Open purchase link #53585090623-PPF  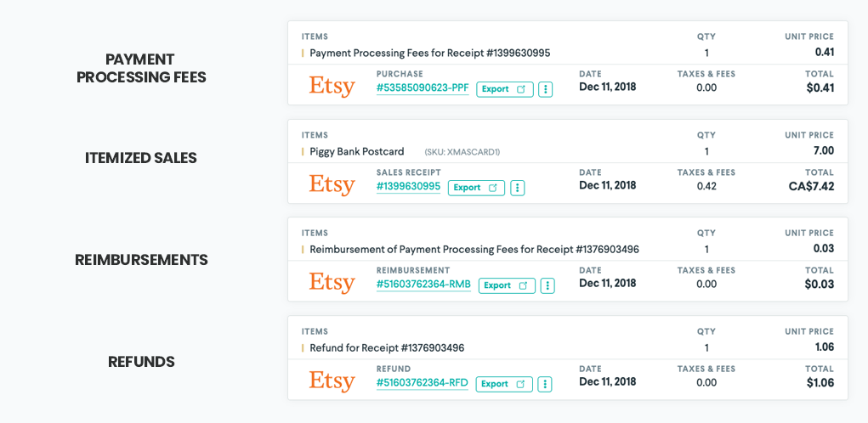pyautogui.click(x=423, y=87)
